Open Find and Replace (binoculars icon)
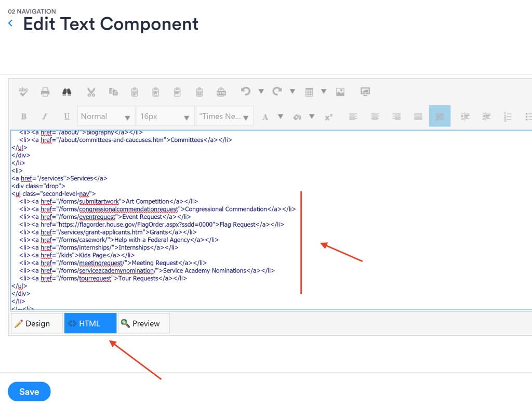The height and width of the screenshot is (406, 532). coord(67,91)
